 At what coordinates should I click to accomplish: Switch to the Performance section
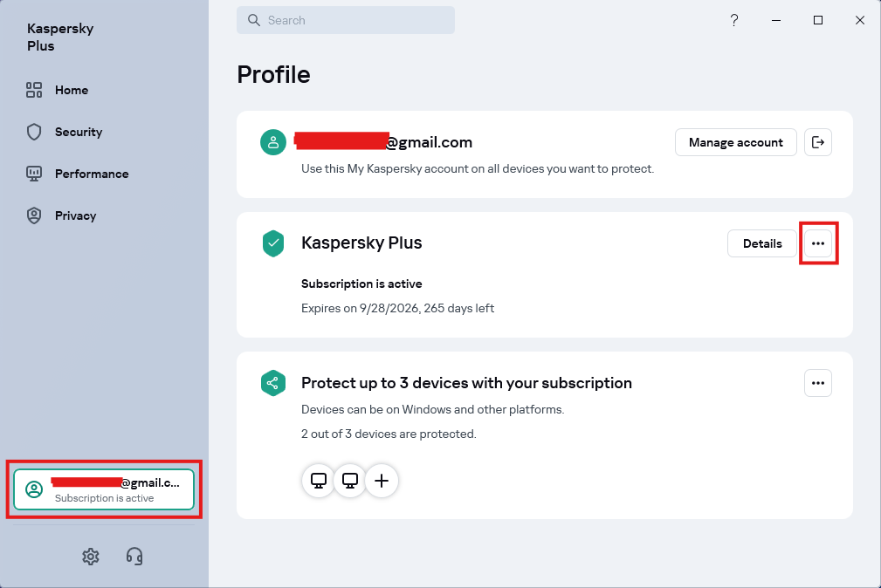point(91,174)
